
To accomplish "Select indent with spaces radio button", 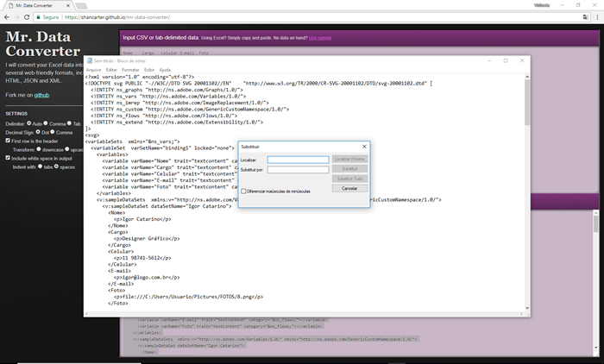I will pos(56,166).
